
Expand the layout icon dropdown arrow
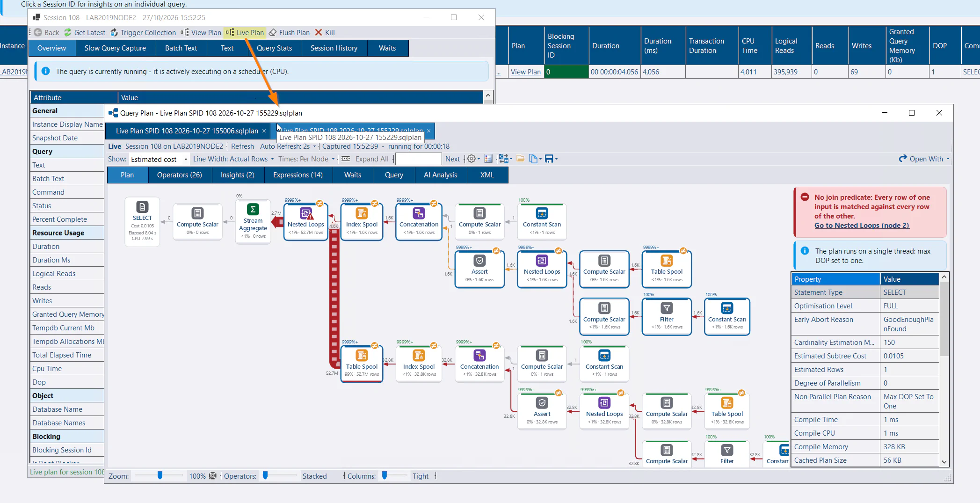pos(511,160)
